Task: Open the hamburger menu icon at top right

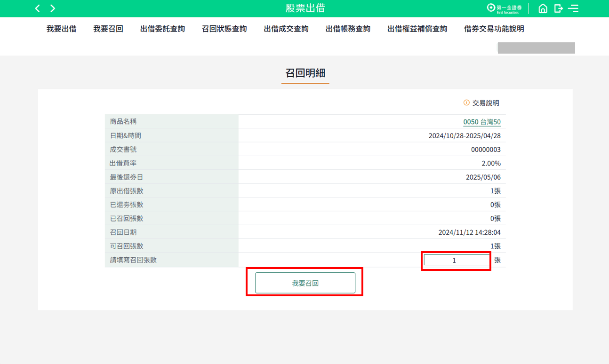Action: (x=573, y=8)
